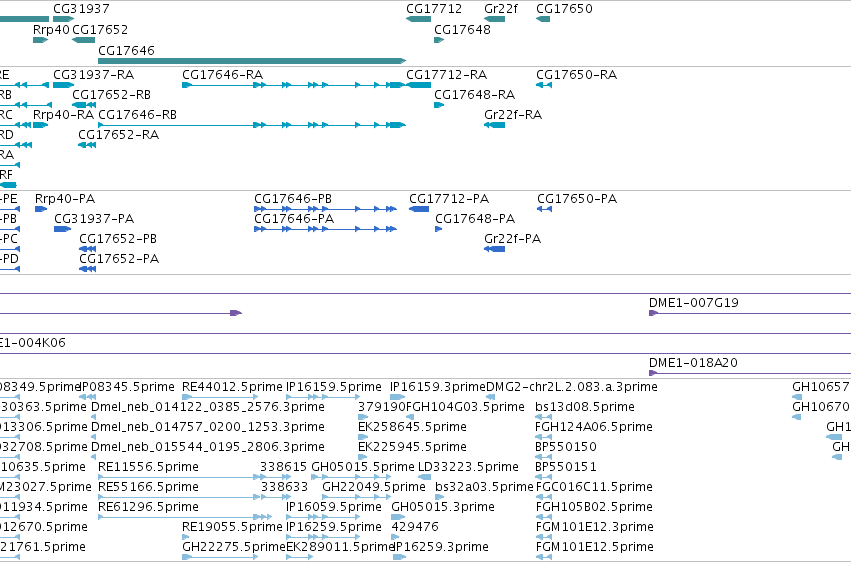Click transcript CG17712-RA
This screenshot has width=851, height=562.
418,85
